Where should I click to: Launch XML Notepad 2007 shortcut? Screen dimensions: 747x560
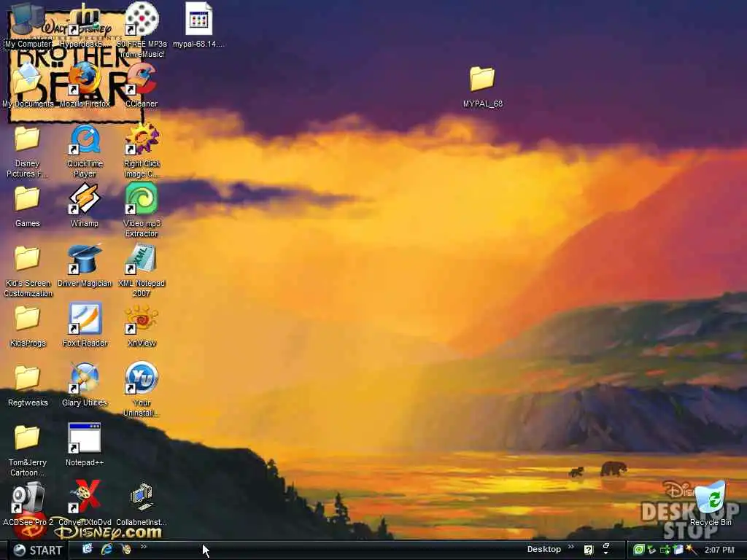[x=142, y=271]
